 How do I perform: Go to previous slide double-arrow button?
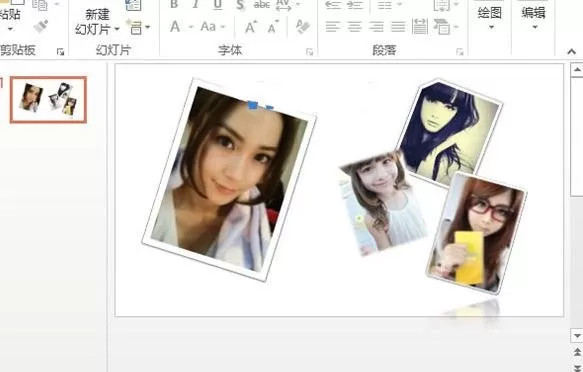point(577,352)
